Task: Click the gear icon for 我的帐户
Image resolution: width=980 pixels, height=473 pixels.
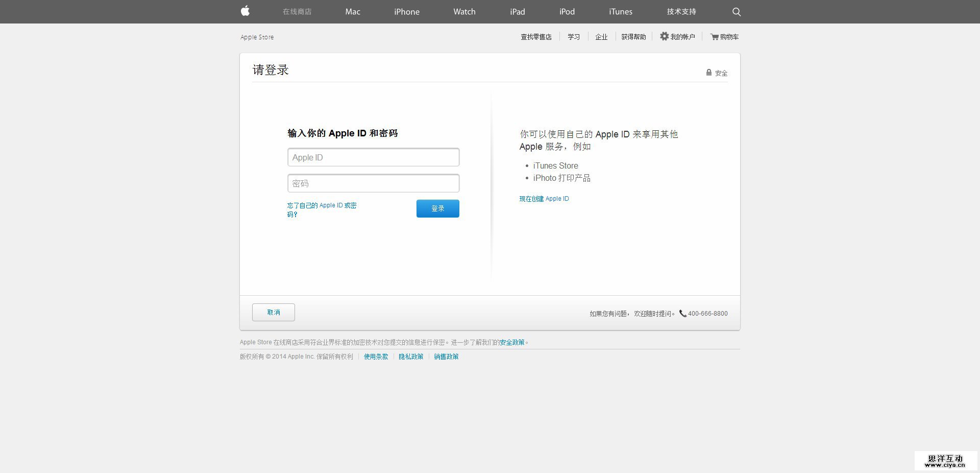Action: (664, 36)
